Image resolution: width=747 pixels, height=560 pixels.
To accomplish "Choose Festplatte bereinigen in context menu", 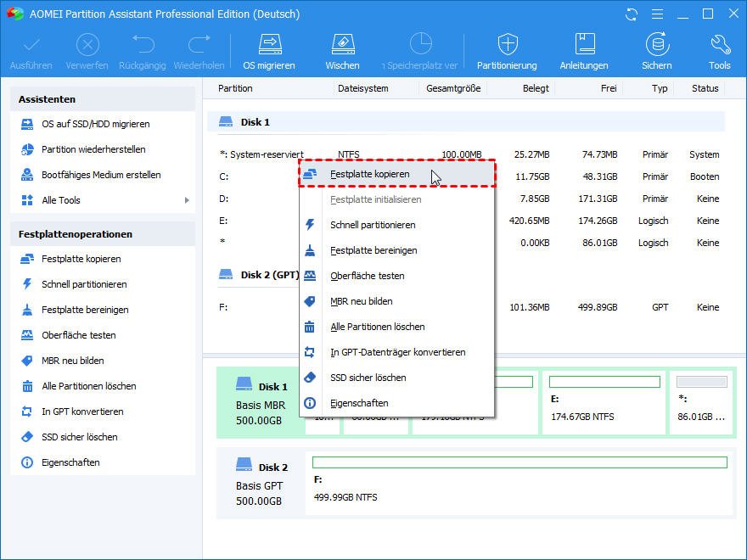I will click(397, 250).
